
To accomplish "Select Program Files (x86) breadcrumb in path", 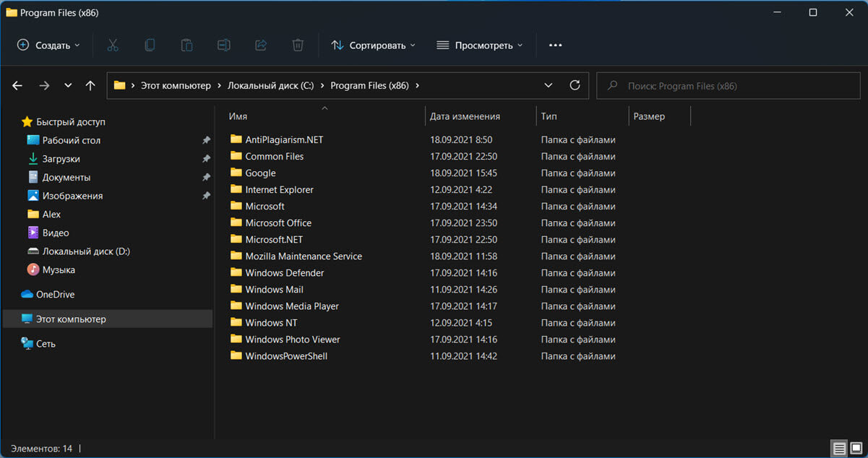I will point(369,85).
